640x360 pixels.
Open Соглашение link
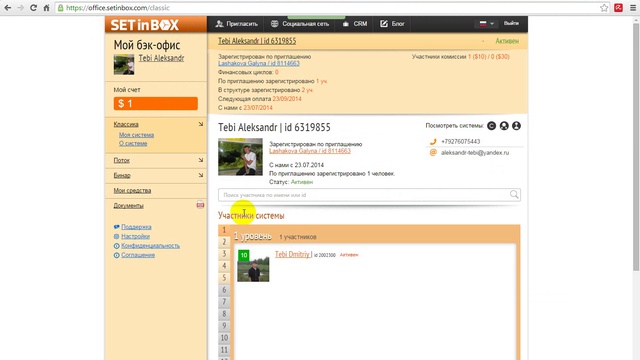click(138, 255)
